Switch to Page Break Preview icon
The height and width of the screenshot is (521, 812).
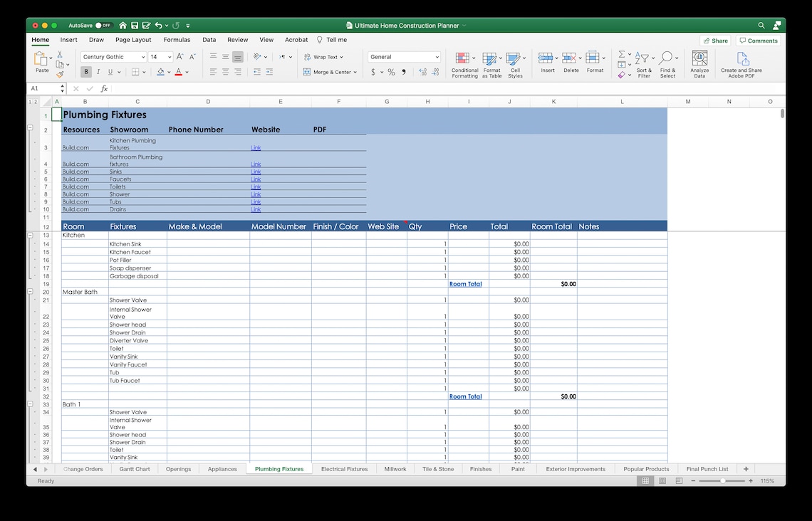point(679,481)
